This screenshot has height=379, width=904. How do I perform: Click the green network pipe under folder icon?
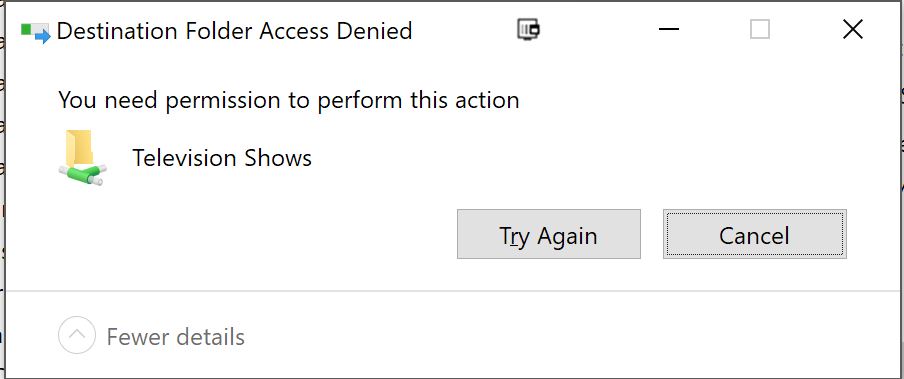[x=82, y=174]
